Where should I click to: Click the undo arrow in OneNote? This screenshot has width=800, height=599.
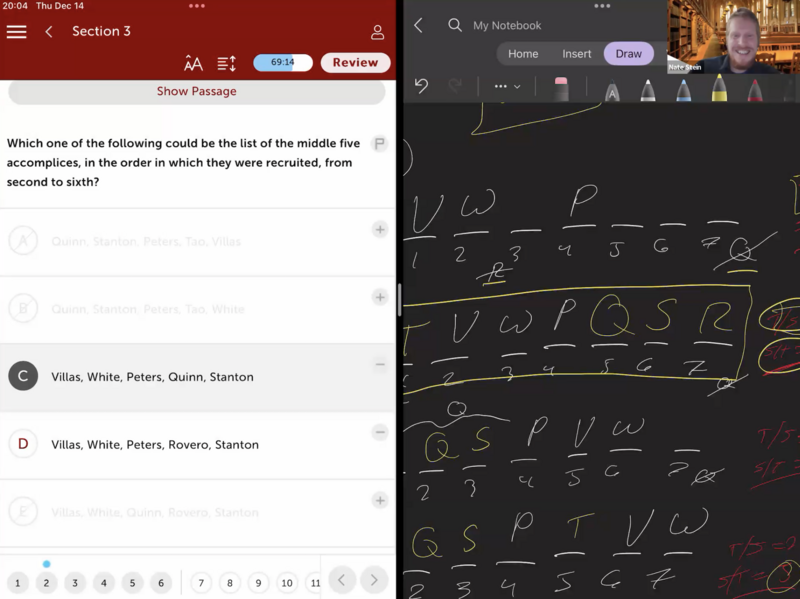point(421,86)
